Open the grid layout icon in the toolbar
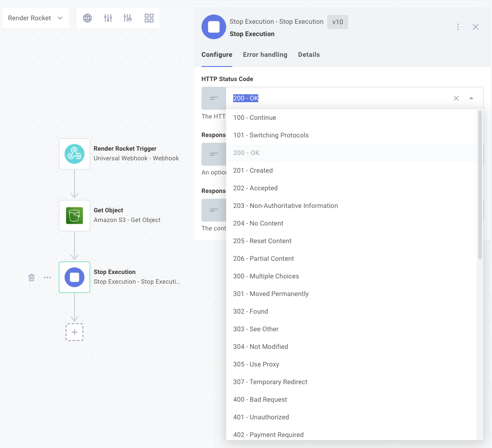Screen dimensions: 492x448 click(149, 18)
